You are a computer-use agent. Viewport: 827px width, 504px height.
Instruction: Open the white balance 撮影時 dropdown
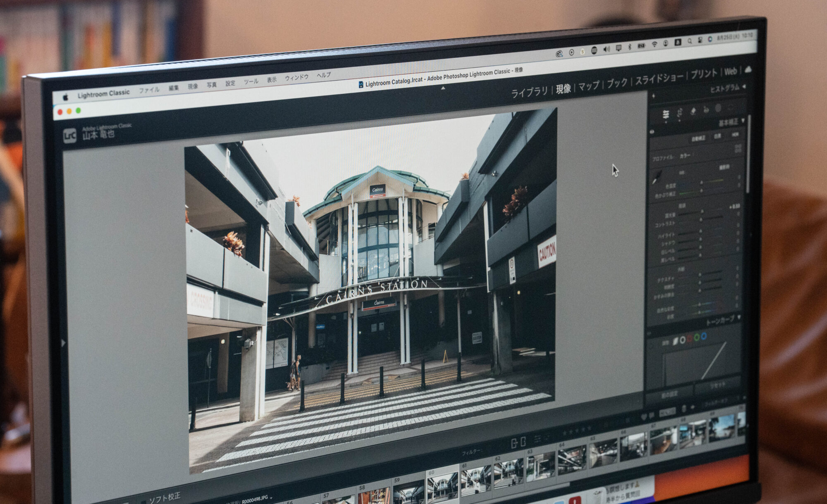(724, 167)
